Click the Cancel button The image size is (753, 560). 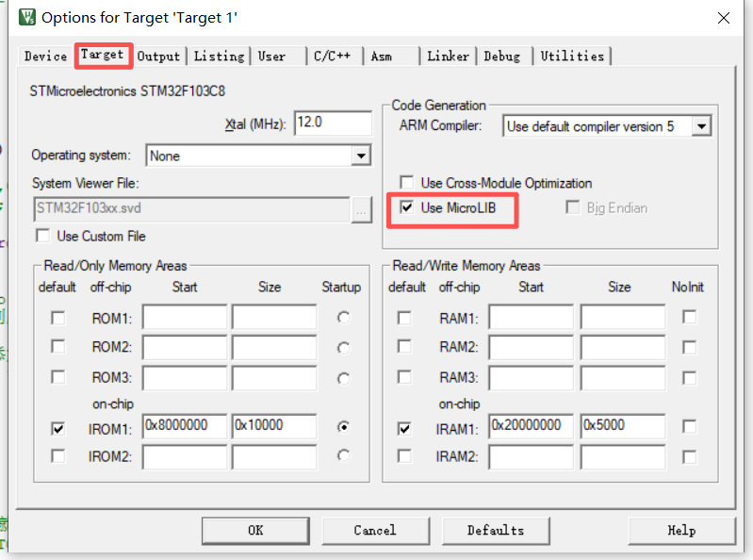point(375,530)
